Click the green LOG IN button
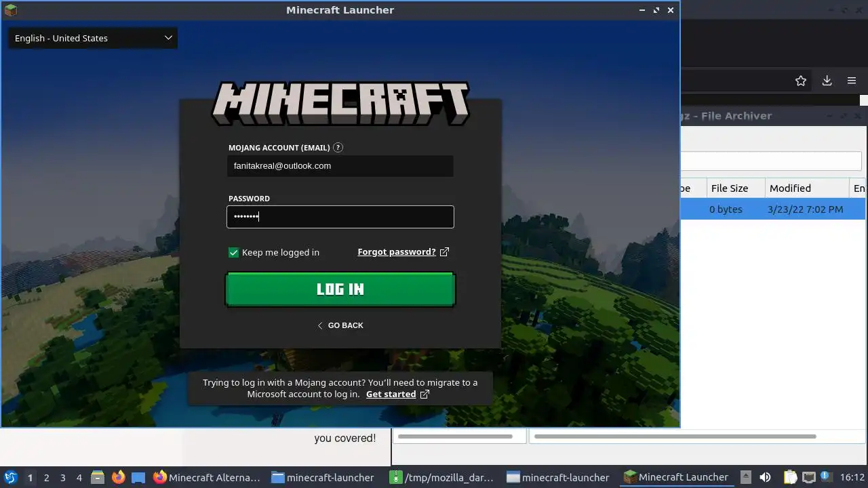 [x=340, y=289]
